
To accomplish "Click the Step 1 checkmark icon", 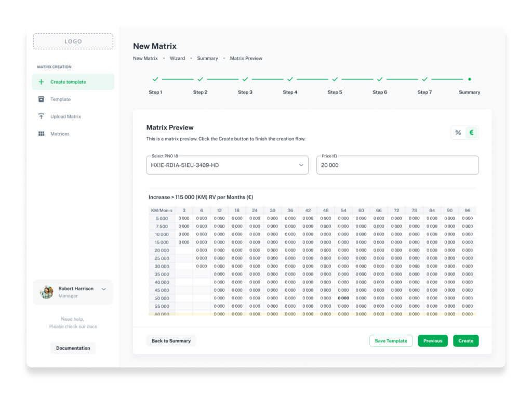I will [x=155, y=79].
